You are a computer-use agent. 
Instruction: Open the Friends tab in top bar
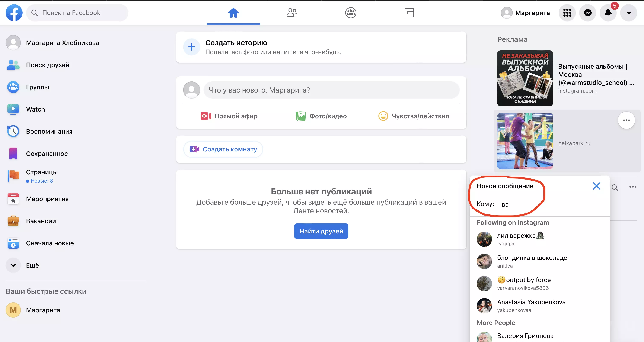tap(292, 13)
